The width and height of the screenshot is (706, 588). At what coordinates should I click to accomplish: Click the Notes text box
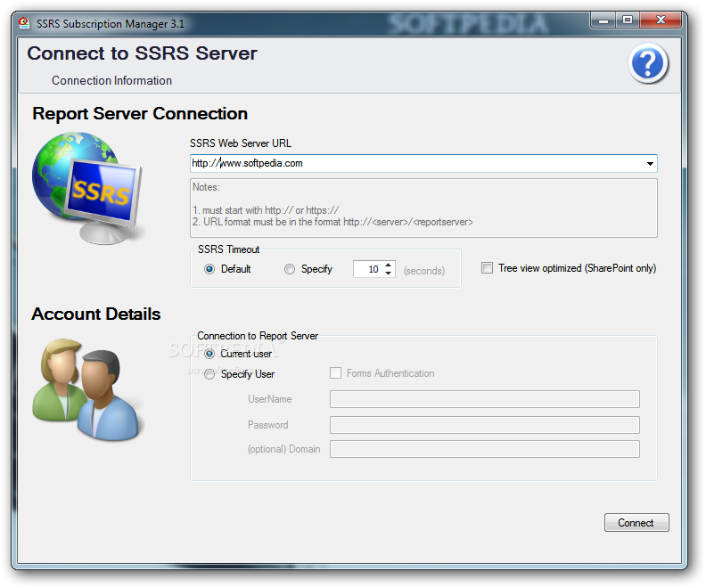pos(423,208)
